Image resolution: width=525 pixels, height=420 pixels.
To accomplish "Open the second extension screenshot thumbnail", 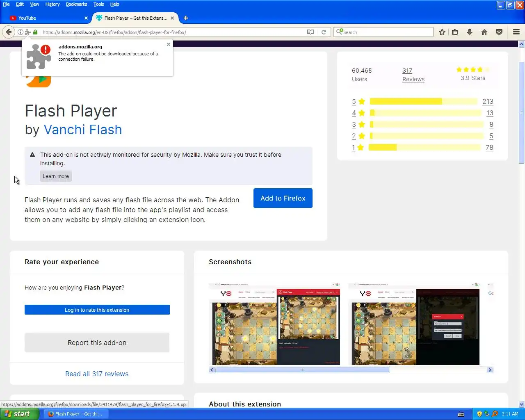I will (414, 324).
